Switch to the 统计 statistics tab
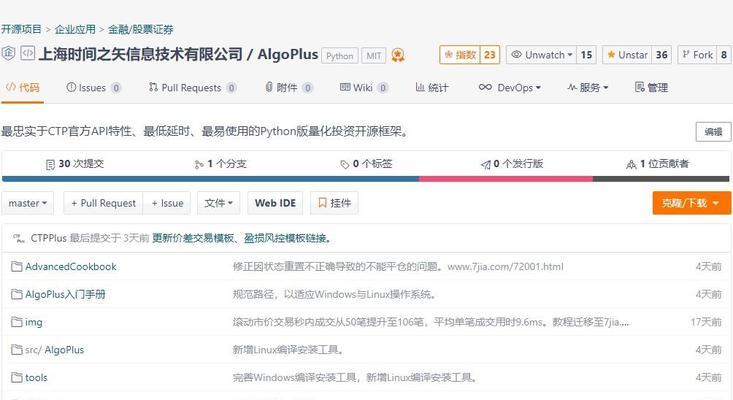 [432, 87]
